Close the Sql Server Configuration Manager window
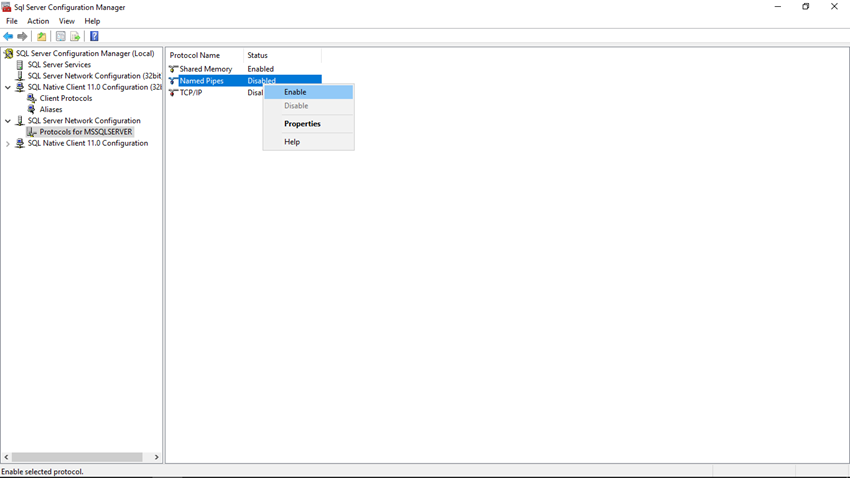850x478 pixels. pyautogui.click(x=834, y=7)
